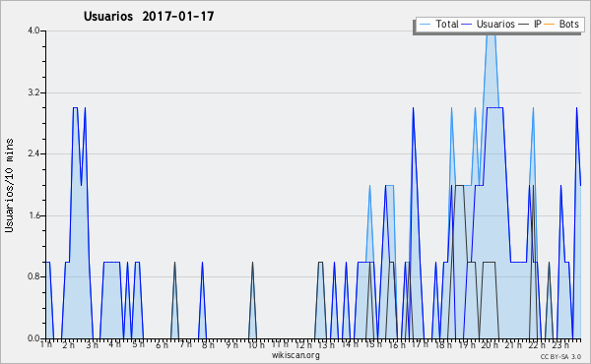Screen dimensions: 591x364
Task: Click the '19 h' x-axis label
Action: tap(467, 344)
